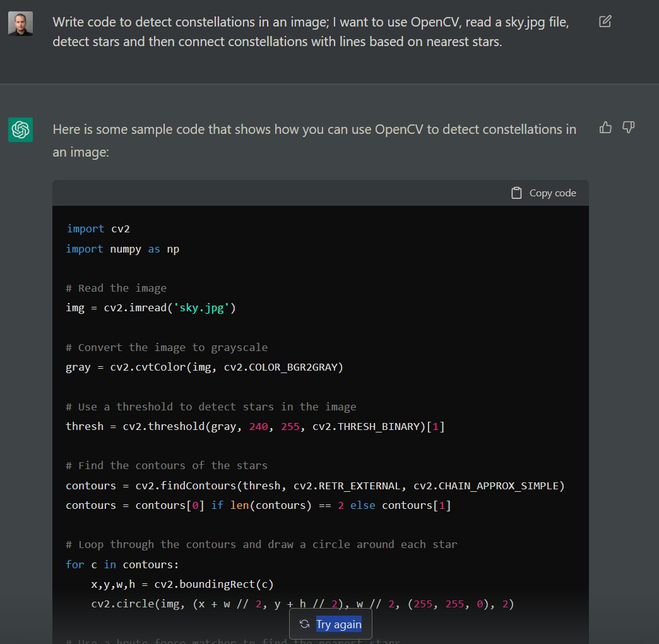Click the clipboard icon next to Copy code
Image resolution: width=659 pixels, height=644 pixels.
[x=516, y=193]
